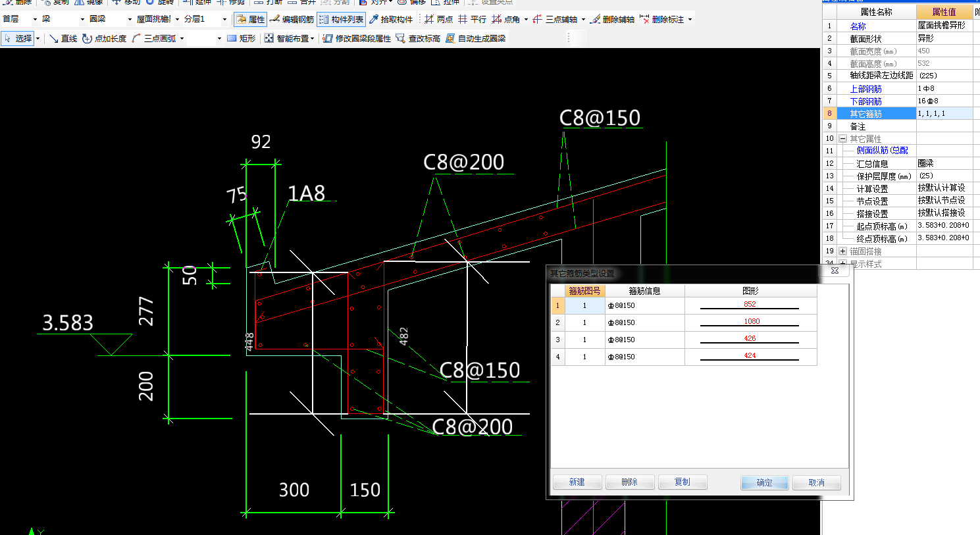Click the 424 stirrup shape cell
This screenshot has height=535, width=980.
(x=750, y=357)
